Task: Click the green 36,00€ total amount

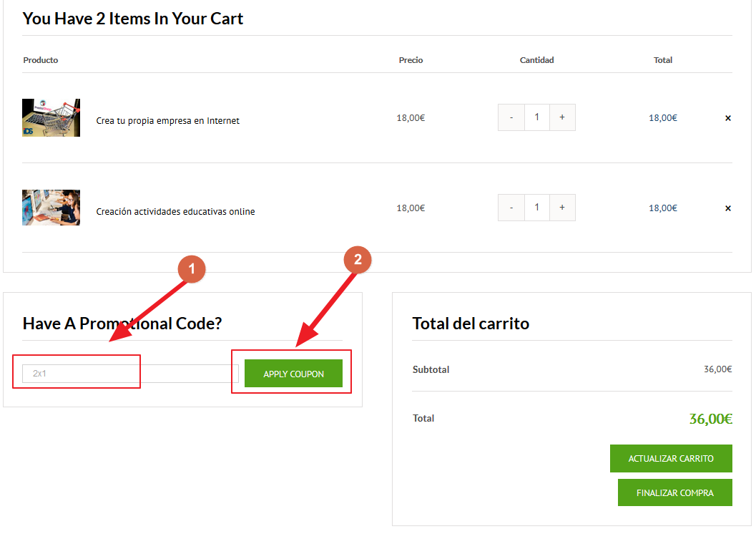Action: click(x=710, y=419)
